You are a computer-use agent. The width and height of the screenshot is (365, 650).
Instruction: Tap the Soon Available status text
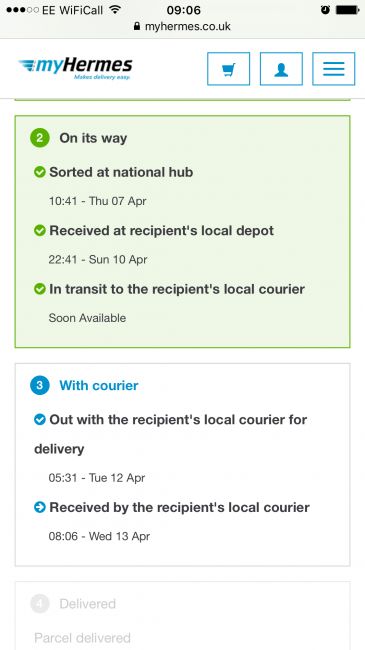(87, 318)
